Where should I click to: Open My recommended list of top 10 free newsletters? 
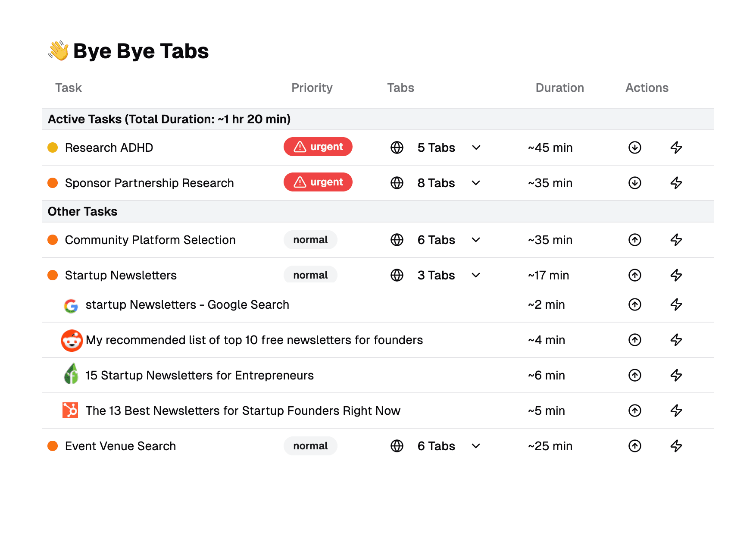pyautogui.click(x=254, y=340)
